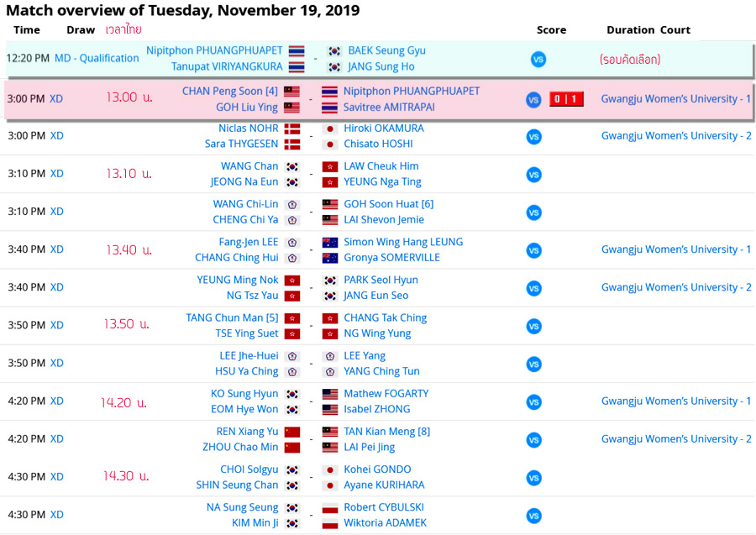Open VS icon for Ko Sung Hyun match

[533, 402]
